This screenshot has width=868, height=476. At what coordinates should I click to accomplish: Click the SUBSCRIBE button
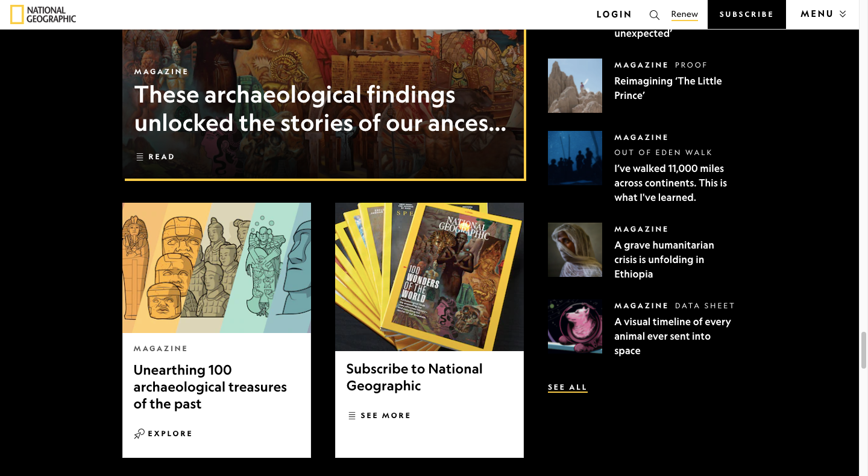pyautogui.click(x=746, y=14)
